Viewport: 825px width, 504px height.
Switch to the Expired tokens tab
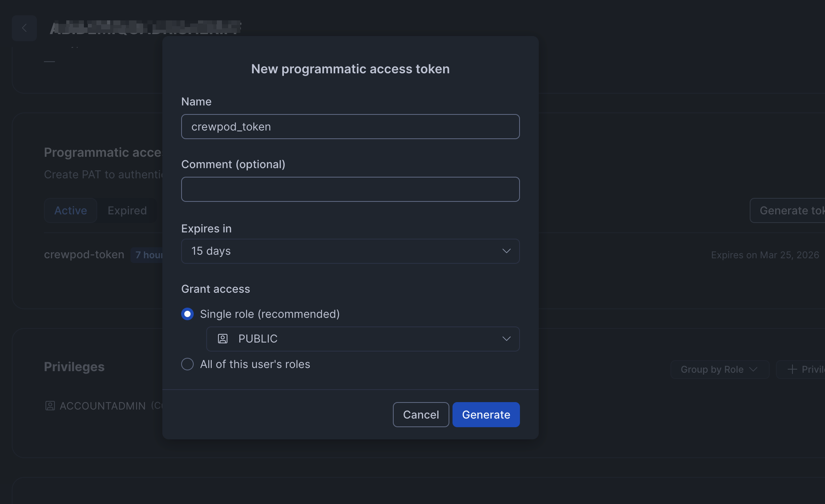click(x=127, y=210)
